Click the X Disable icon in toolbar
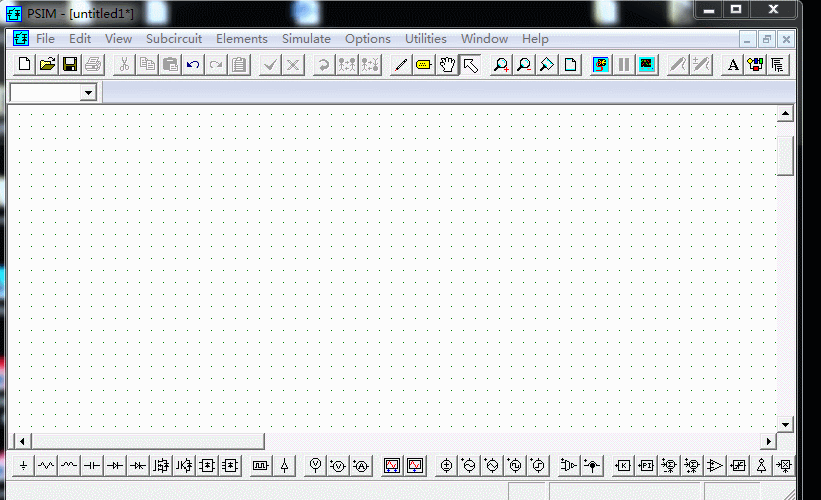 pyautogui.click(x=293, y=65)
